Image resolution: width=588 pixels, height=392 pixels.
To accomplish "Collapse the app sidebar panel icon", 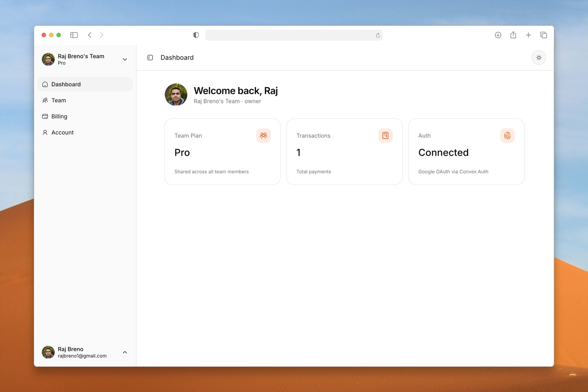I will pos(150,58).
